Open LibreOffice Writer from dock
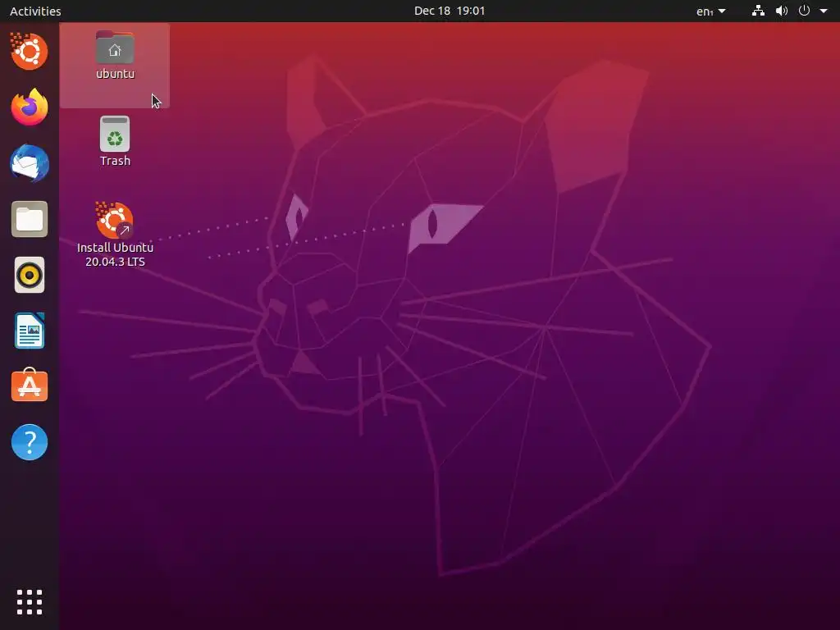 coord(30,331)
